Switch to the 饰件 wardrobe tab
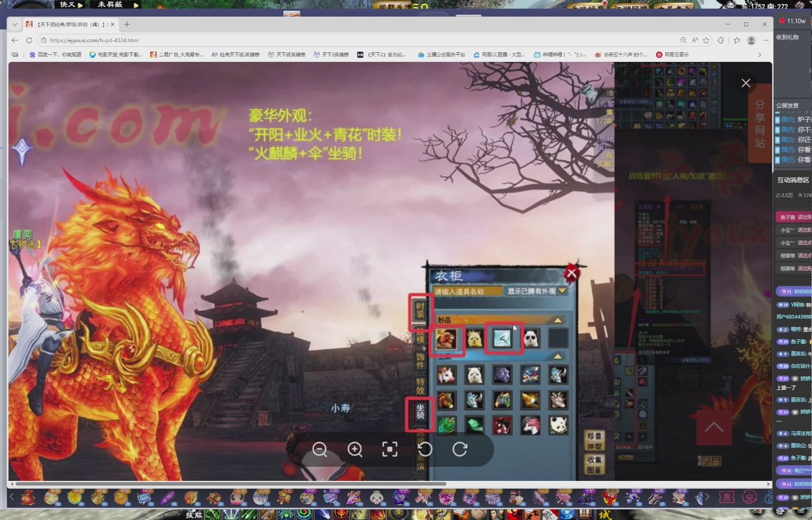This screenshot has height=520, width=812. pyautogui.click(x=420, y=361)
